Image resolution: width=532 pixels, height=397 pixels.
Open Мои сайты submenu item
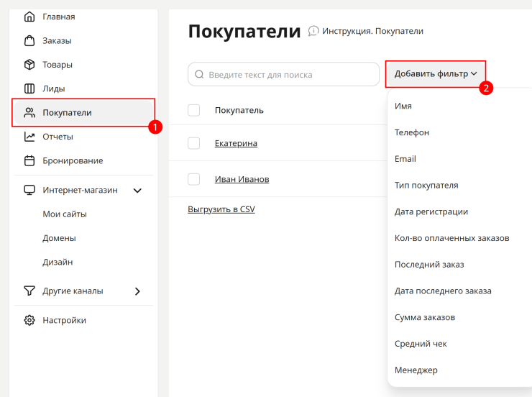[x=65, y=214]
